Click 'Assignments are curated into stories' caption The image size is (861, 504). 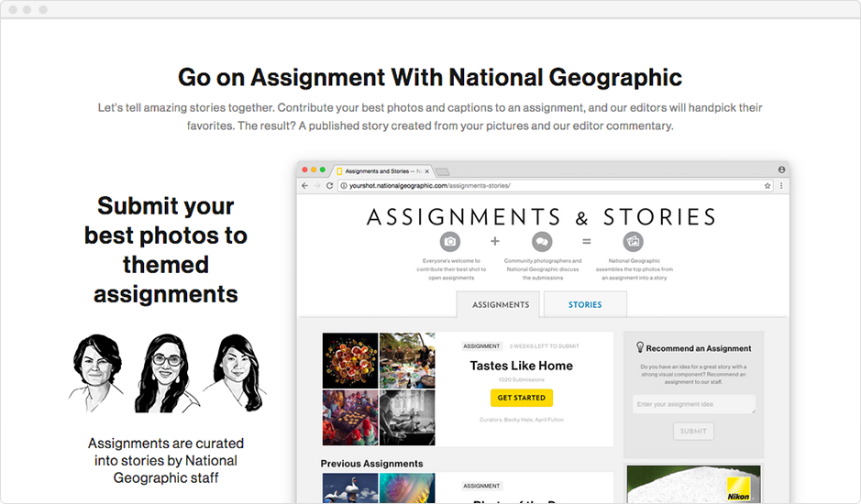166,460
